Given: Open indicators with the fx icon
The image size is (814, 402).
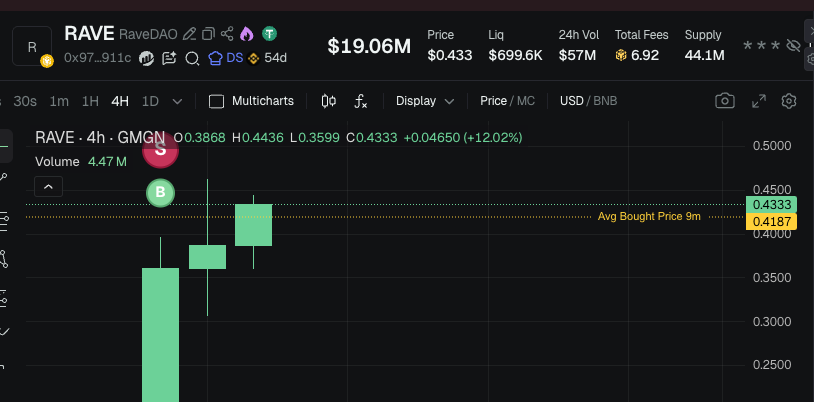Looking at the screenshot, I should coord(361,101).
